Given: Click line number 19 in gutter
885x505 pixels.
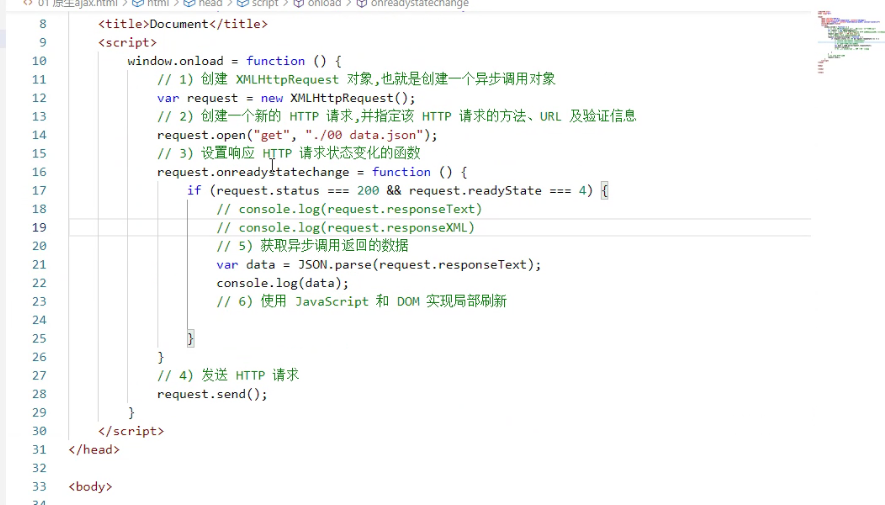Looking at the screenshot, I should tap(39, 227).
